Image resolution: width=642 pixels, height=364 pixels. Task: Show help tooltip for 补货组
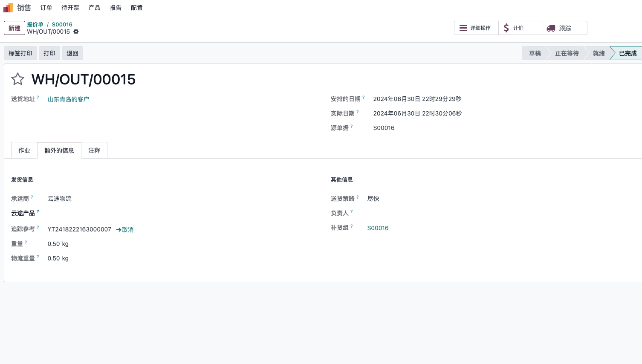tap(352, 226)
